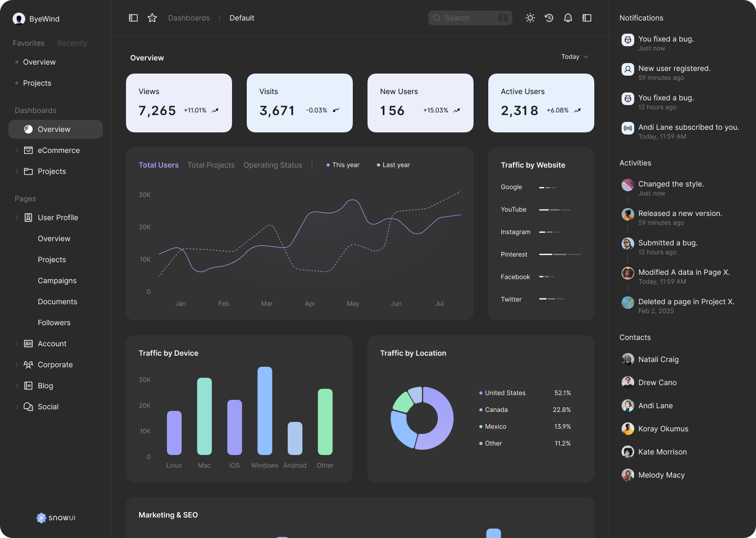Select the sun icon to switch theme

tap(530, 17)
